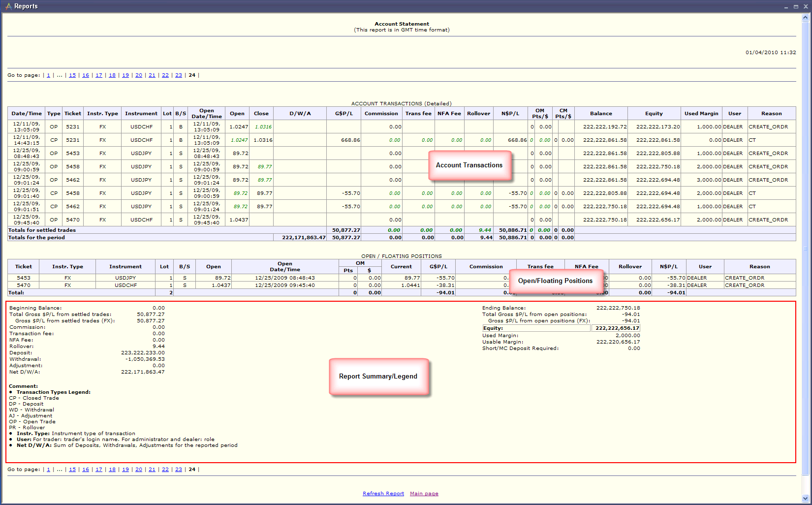Open page 20 in pagination below the legend
Viewport: 812px width, 505px height.
pos(139,470)
